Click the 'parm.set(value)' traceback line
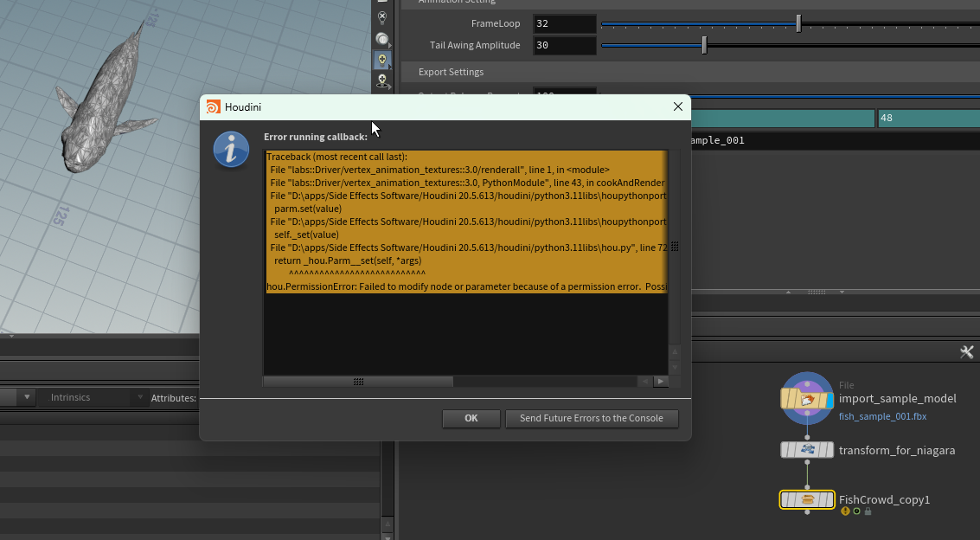 pos(308,209)
